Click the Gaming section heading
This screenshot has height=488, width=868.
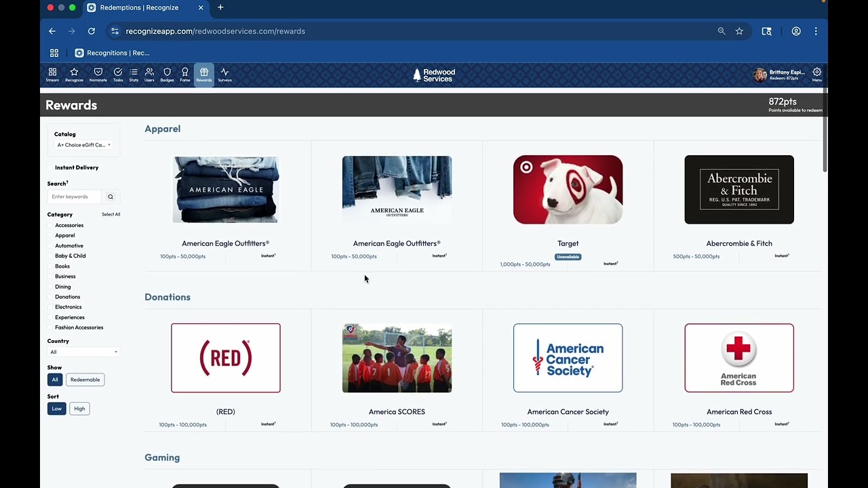162,457
